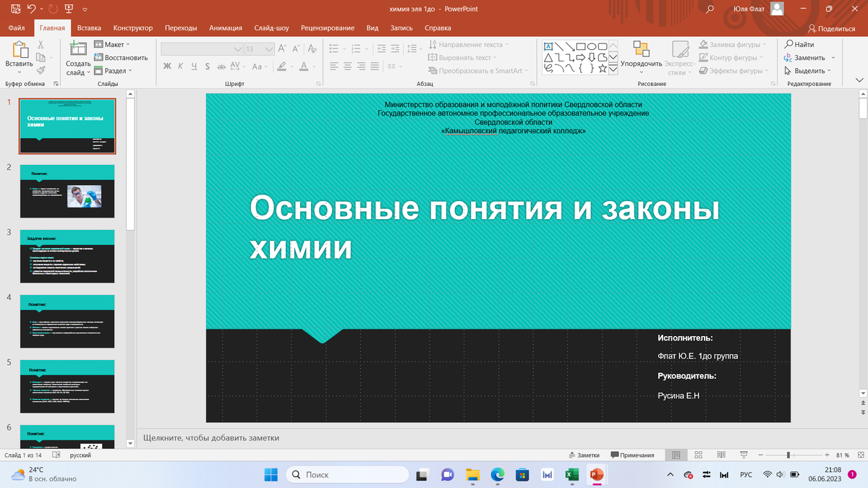Expand the shapes gallery more arrow
The height and width of the screenshot is (488, 868).
(x=613, y=69)
